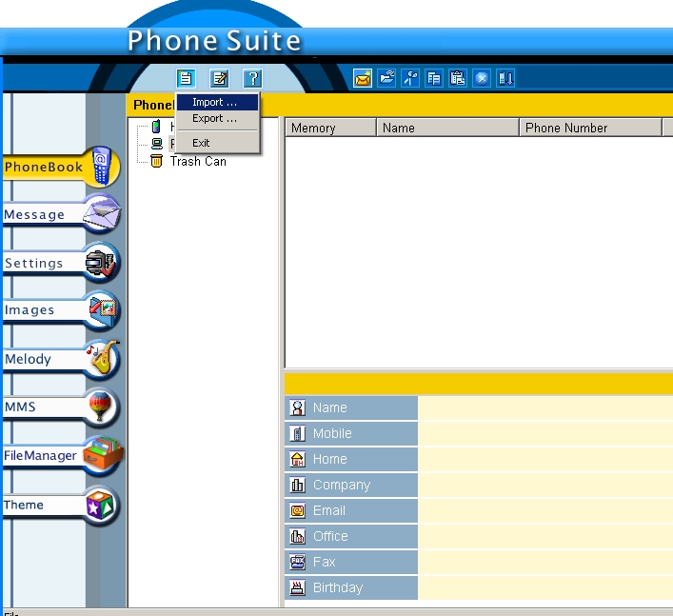
Task: Click the Birthday label in details
Action: (x=338, y=587)
